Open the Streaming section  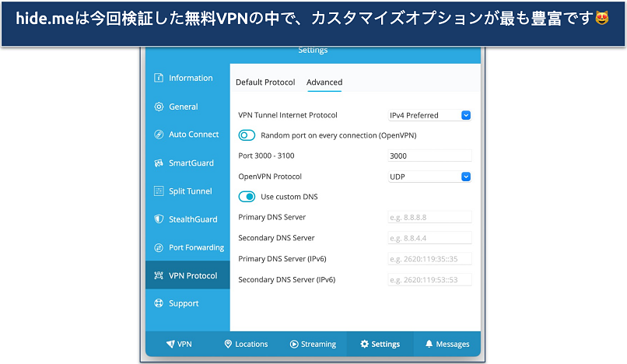[x=313, y=344]
